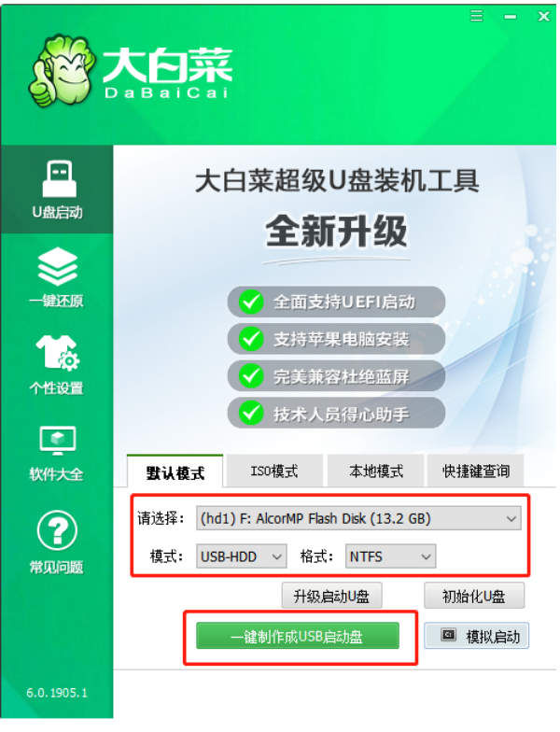Click the green check beside 全面支持UEFI启动
Image resolution: width=560 pixels, height=732 pixels.
251,302
